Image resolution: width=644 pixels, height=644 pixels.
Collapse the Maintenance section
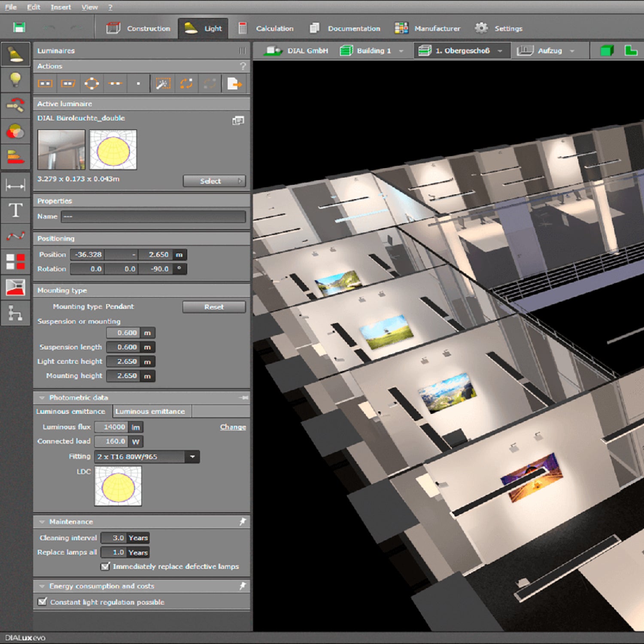[42, 522]
